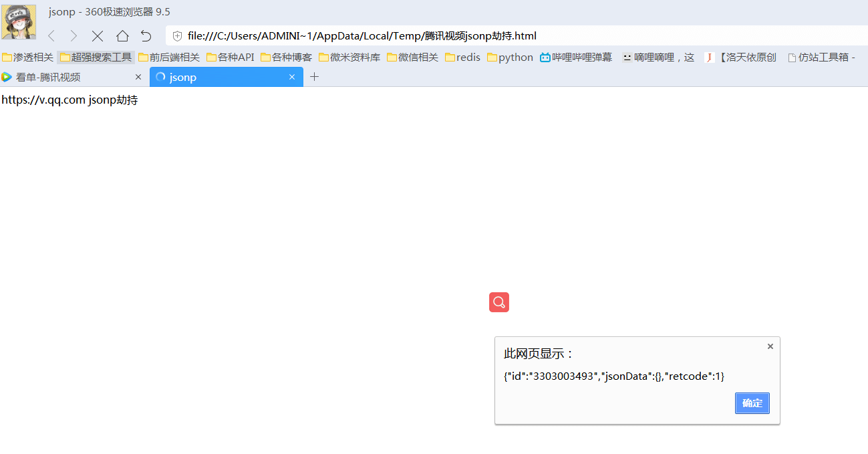868x454 pixels.
Task: Click the browser user avatar
Action: (x=19, y=22)
